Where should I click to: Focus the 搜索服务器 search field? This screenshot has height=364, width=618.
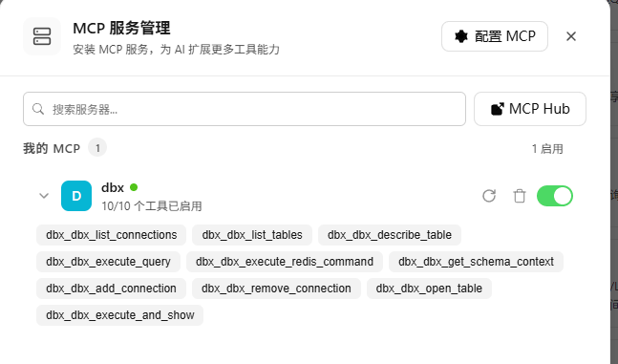click(245, 109)
